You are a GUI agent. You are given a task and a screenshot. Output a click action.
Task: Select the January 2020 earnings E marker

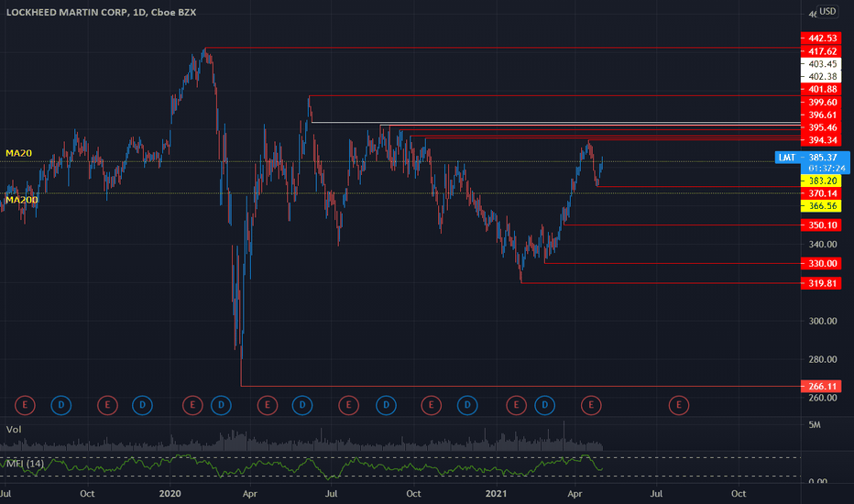(x=192, y=405)
